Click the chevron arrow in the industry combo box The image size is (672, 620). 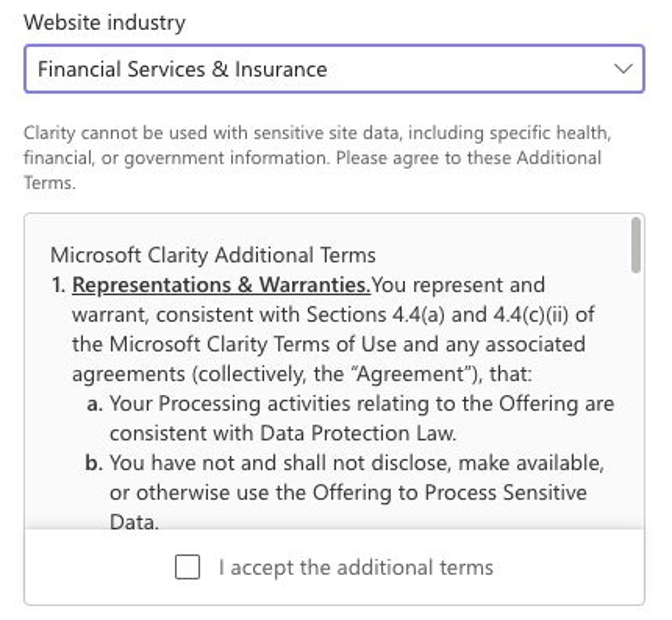[x=623, y=69]
